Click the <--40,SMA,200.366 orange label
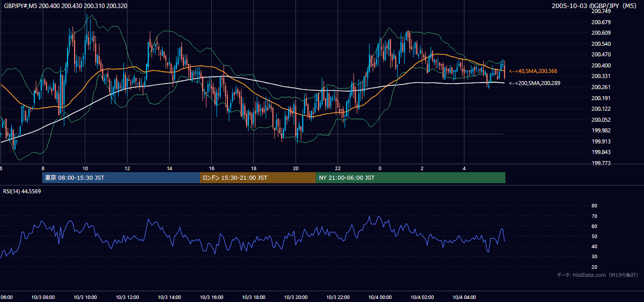The height and width of the screenshot is (302, 644). tap(533, 71)
